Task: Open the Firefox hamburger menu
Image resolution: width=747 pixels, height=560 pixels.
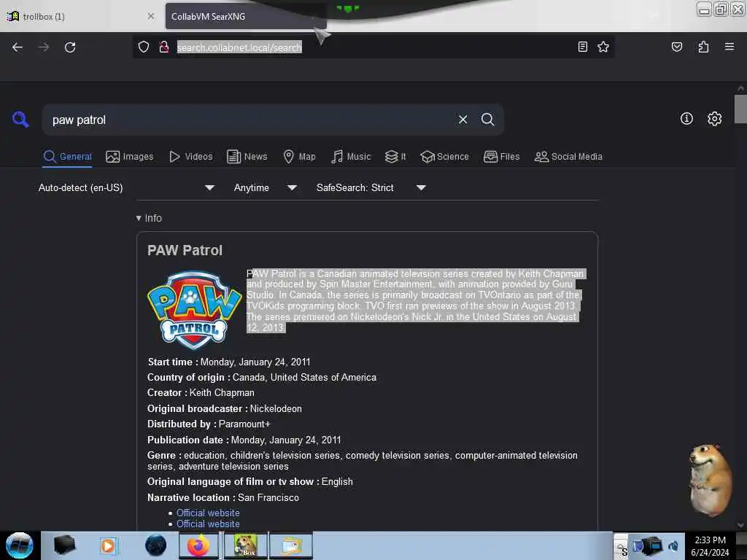Action: pyautogui.click(x=729, y=47)
